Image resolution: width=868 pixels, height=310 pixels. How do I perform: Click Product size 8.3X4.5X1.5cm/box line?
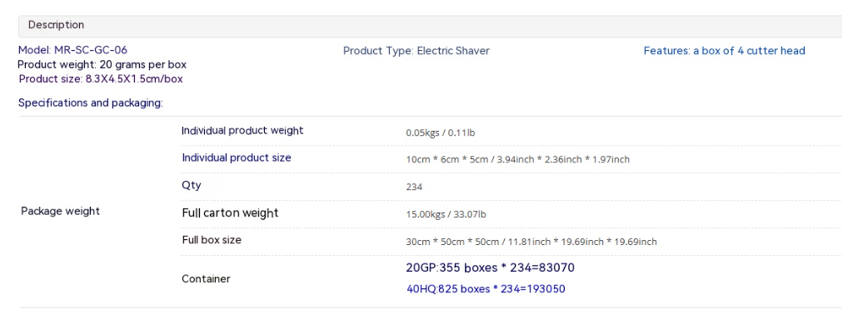(x=101, y=79)
